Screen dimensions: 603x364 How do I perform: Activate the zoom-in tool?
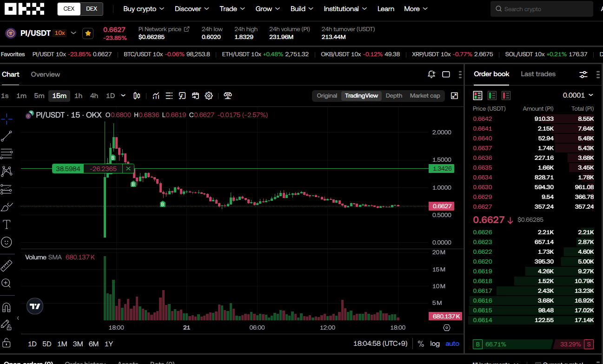[x=7, y=283]
